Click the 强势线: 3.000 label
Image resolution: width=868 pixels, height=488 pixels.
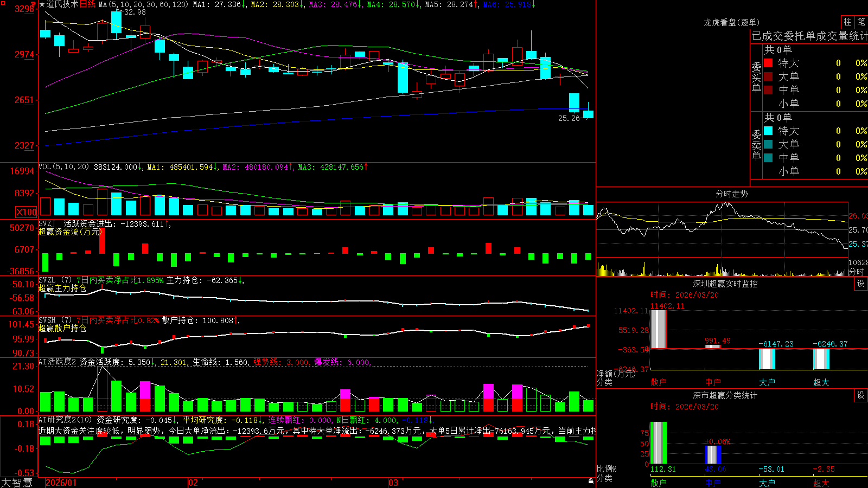click(281, 362)
